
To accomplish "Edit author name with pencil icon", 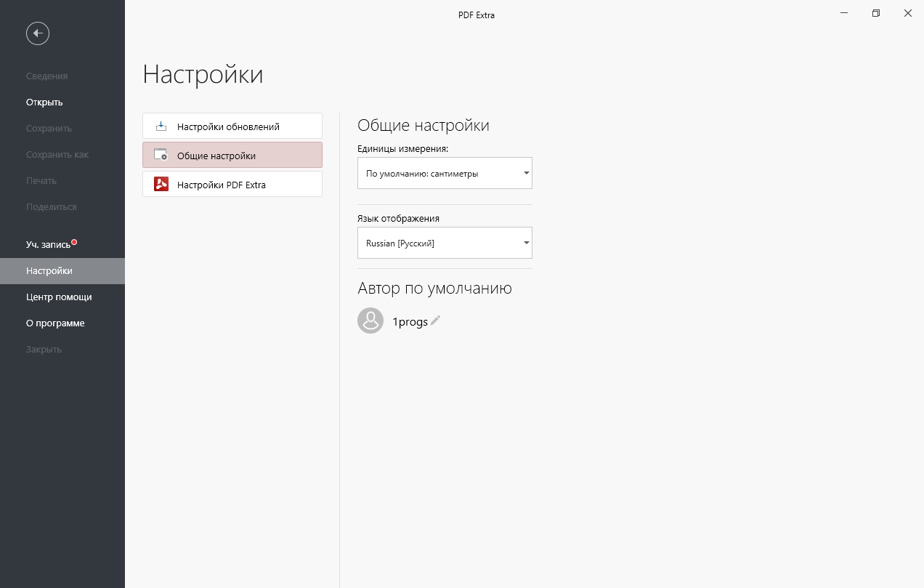I will pyautogui.click(x=435, y=321).
